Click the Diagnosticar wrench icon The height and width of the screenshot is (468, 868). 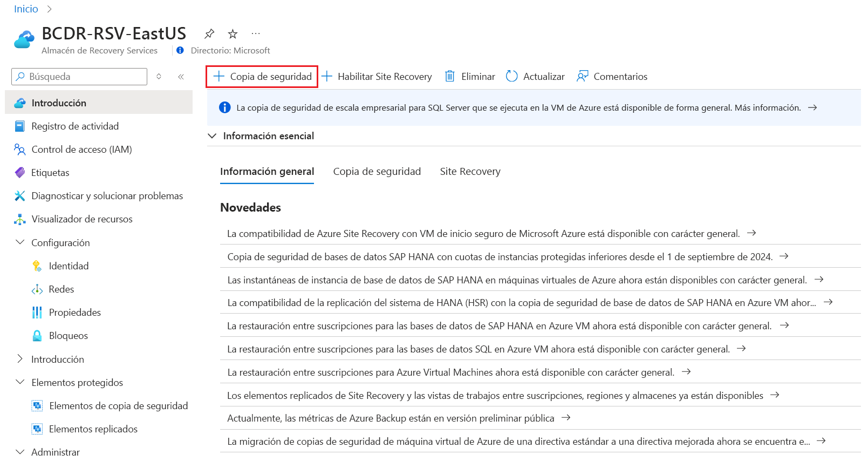click(x=19, y=196)
